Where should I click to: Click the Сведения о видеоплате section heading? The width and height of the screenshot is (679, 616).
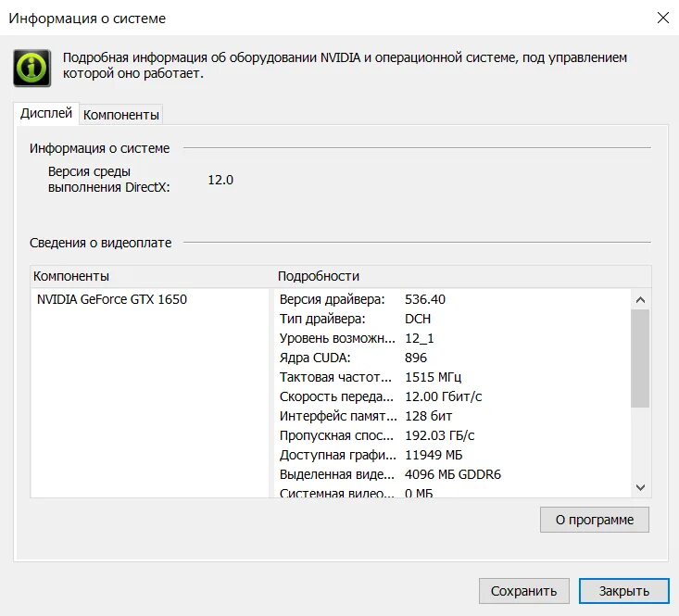pos(100,243)
